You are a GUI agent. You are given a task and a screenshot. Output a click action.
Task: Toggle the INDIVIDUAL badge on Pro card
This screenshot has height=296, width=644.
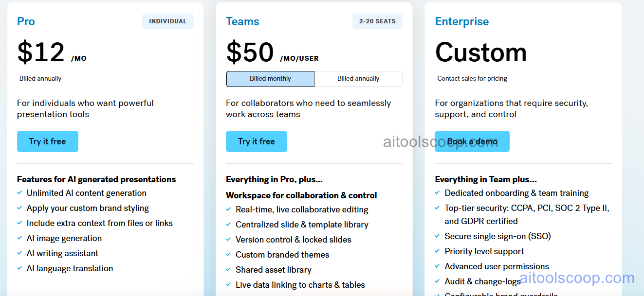167,21
